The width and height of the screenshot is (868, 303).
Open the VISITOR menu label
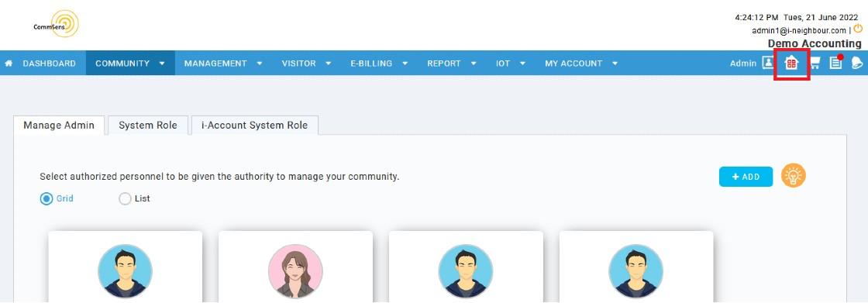[x=299, y=63]
